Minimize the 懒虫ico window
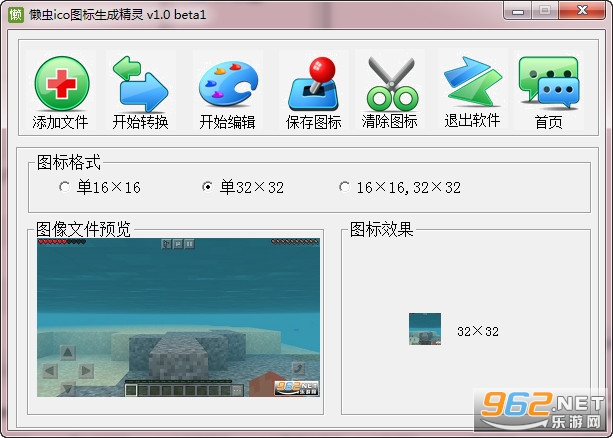613x438 pixels. [518, 11]
